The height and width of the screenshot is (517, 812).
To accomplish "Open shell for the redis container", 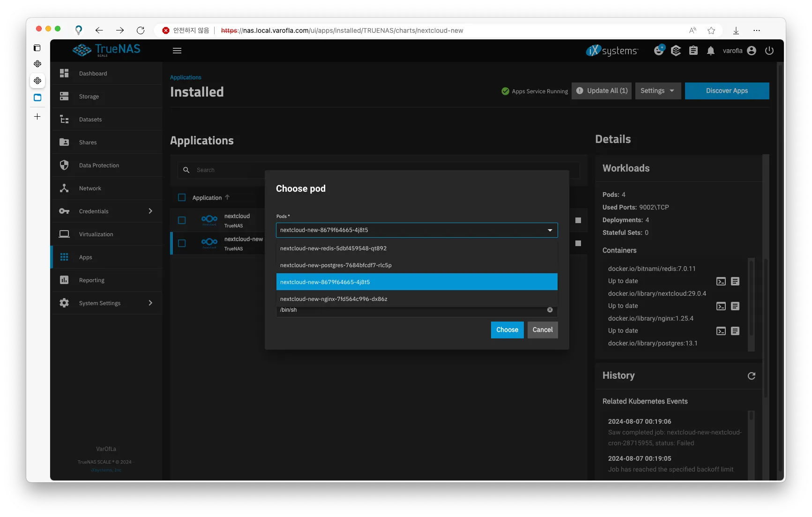I will pyautogui.click(x=721, y=281).
